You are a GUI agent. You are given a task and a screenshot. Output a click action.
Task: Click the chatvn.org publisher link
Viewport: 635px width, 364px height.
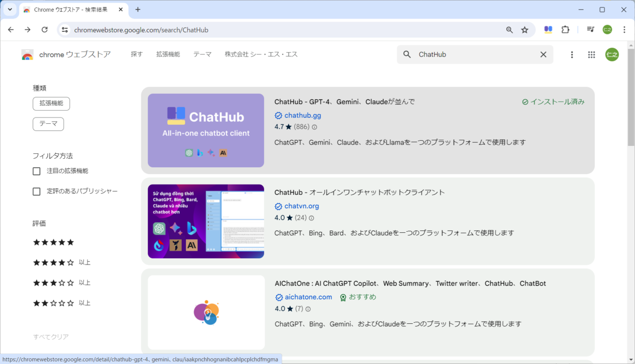point(302,206)
